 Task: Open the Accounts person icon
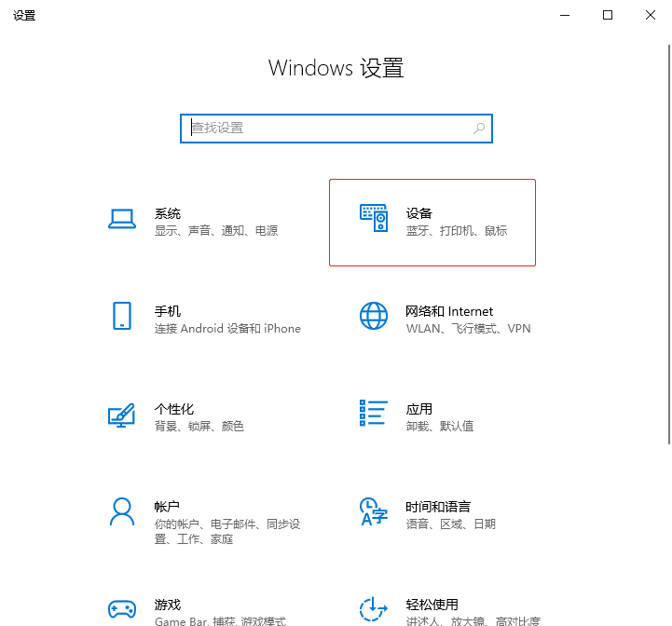(x=122, y=511)
